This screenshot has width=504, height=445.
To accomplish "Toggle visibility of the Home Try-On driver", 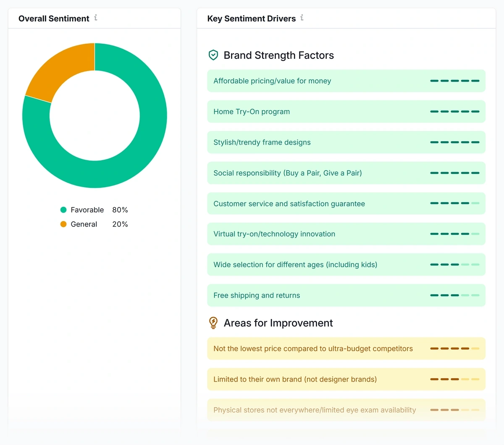I will pos(346,111).
